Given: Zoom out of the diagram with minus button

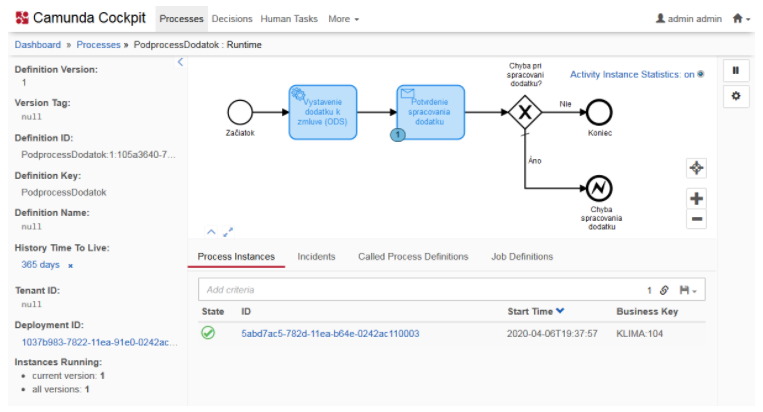Looking at the screenshot, I should (x=697, y=218).
